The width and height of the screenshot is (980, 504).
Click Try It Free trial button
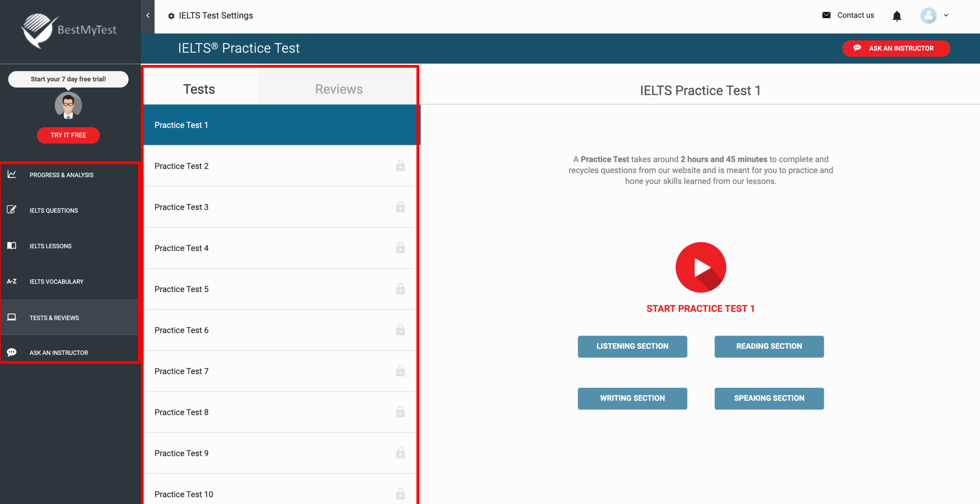(68, 135)
